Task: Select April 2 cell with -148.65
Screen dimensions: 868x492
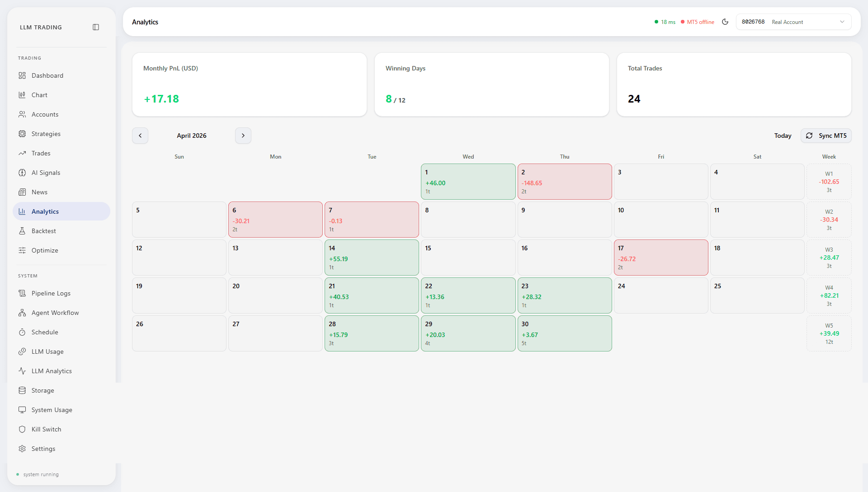Action: point(565,182)
